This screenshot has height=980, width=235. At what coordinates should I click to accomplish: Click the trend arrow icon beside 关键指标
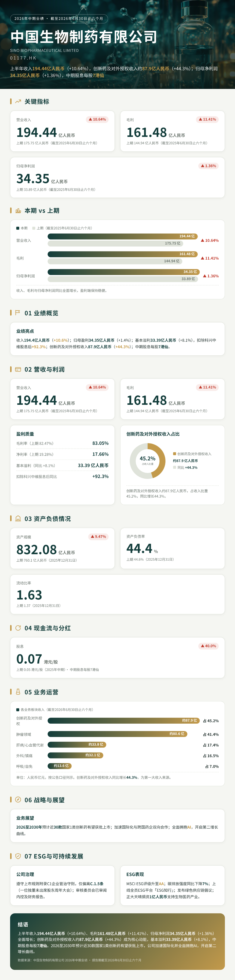[18, 102]
